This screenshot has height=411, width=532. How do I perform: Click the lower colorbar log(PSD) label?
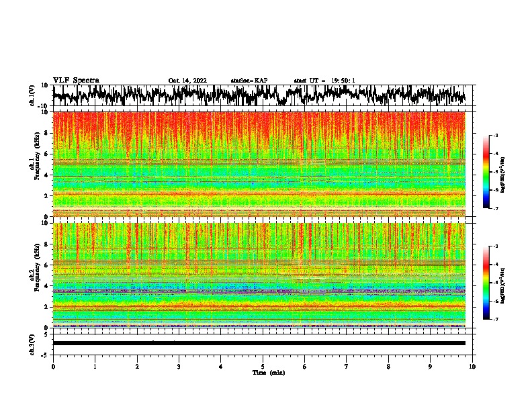[503, 285]
